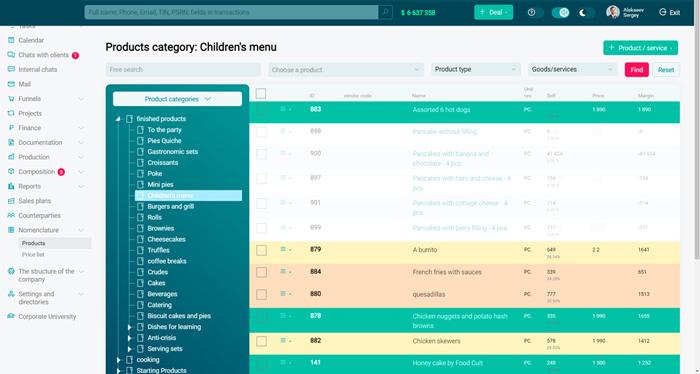This screenshot has width=700, height=374.
Task: Expand the cooking tree node
Action: (x=118, y=360)
